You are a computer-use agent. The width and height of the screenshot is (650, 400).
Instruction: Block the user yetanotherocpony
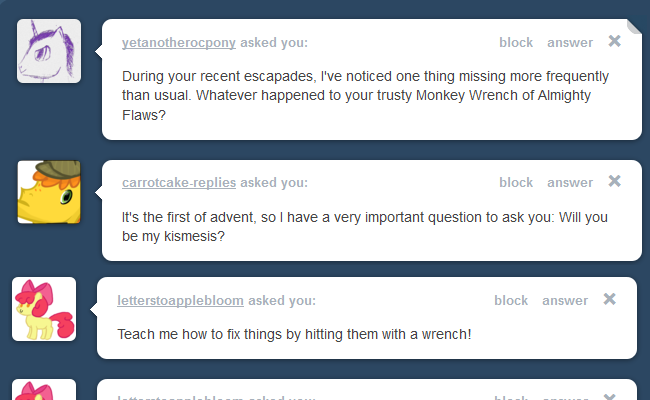tap(516, 43)
